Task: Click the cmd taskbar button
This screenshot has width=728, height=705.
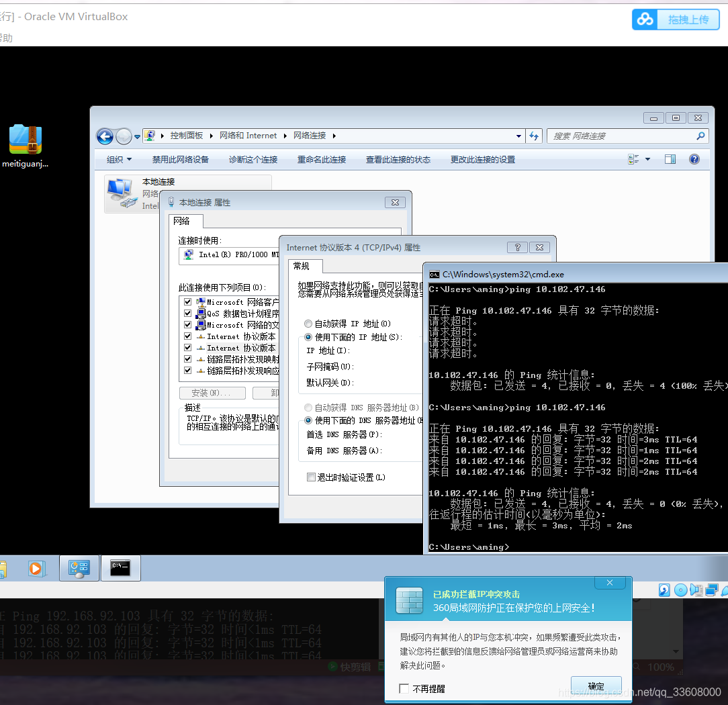Action: 120,568
